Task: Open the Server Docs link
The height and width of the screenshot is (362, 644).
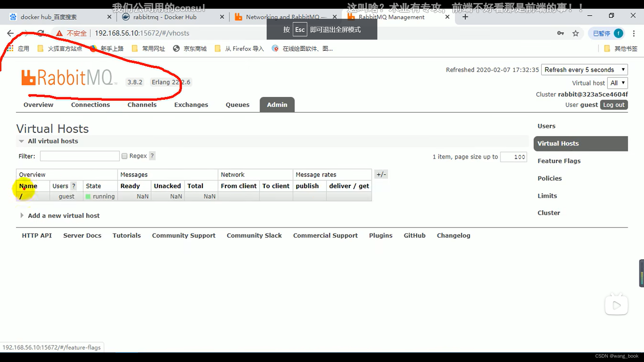Action: click(82, 235)
